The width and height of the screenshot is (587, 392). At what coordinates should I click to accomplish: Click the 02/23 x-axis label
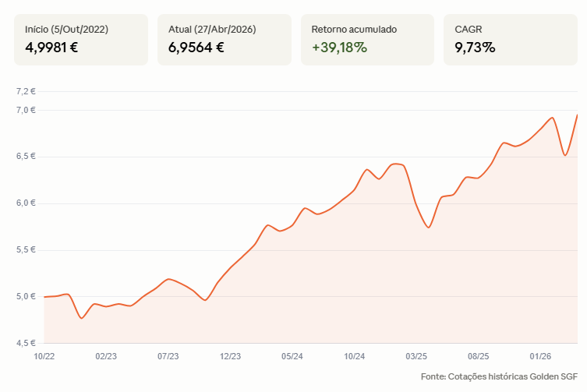[x=106, y=356]
